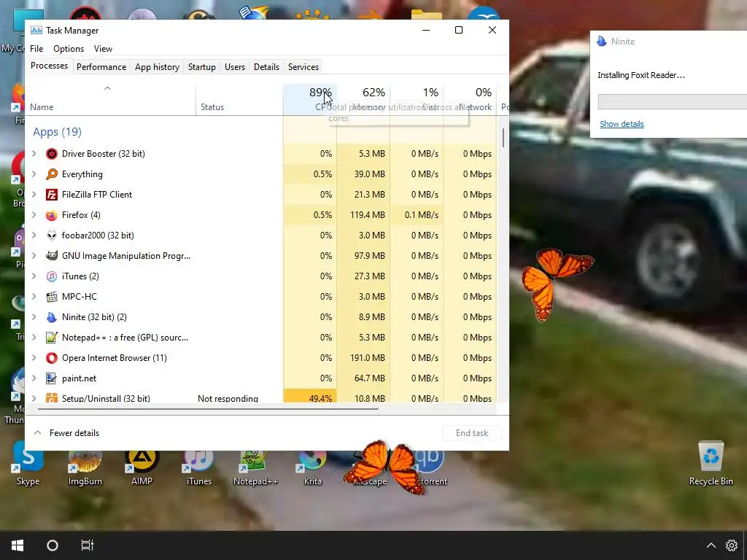Image resolution: width=747 pixels, height=560 pixels.
Task: Expand the foobar2000 process row
Action: [34, 236]
